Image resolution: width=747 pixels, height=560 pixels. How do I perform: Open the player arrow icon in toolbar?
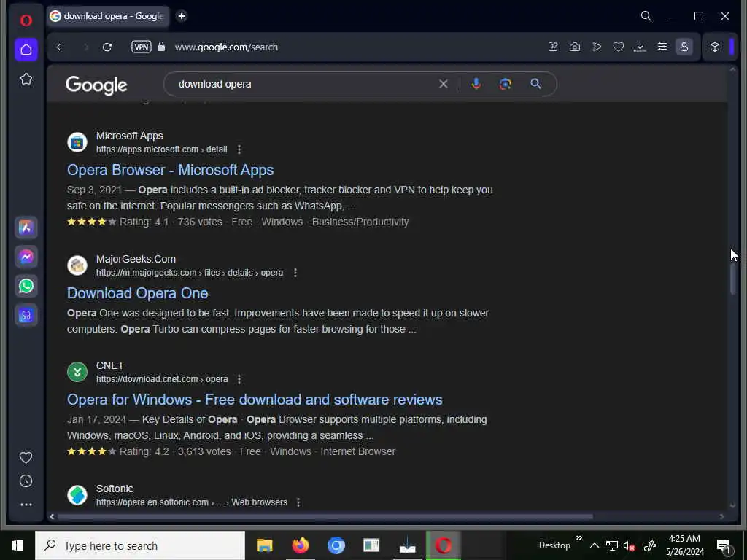pyautogui.click(x=597, y=47)
